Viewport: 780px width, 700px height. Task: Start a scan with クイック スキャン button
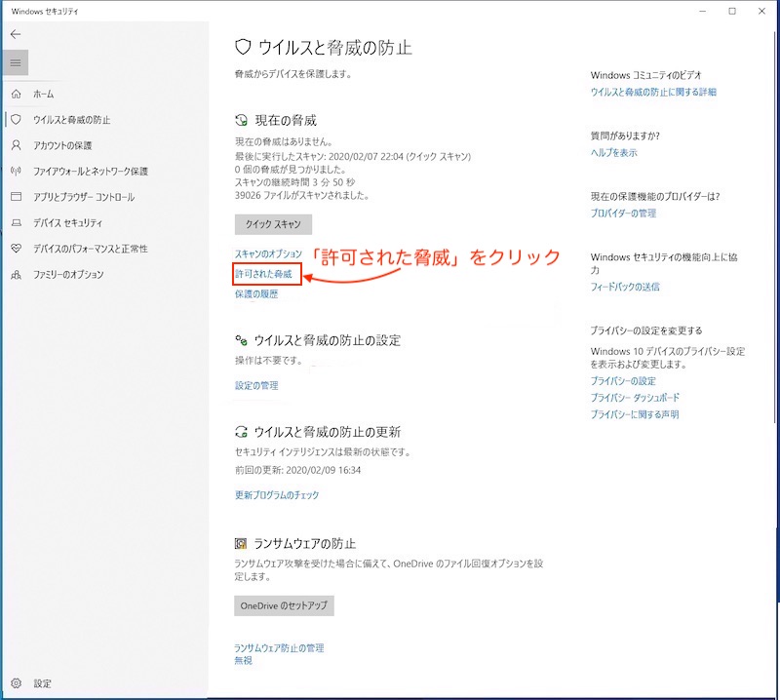pos(273,224)
